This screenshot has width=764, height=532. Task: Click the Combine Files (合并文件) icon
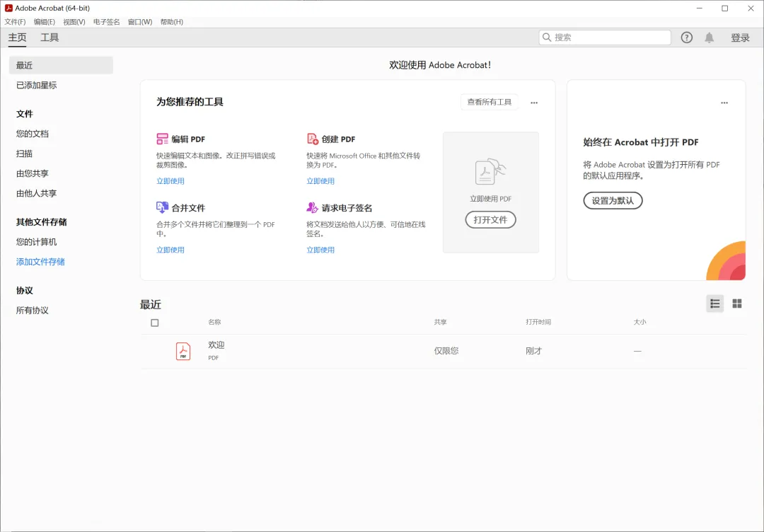162,207
